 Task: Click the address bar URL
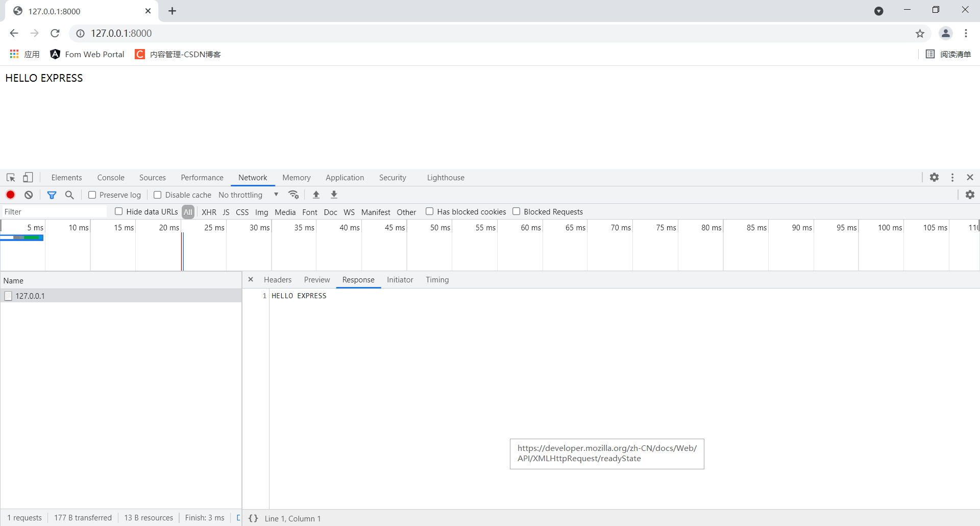click(x=121, y=33)
